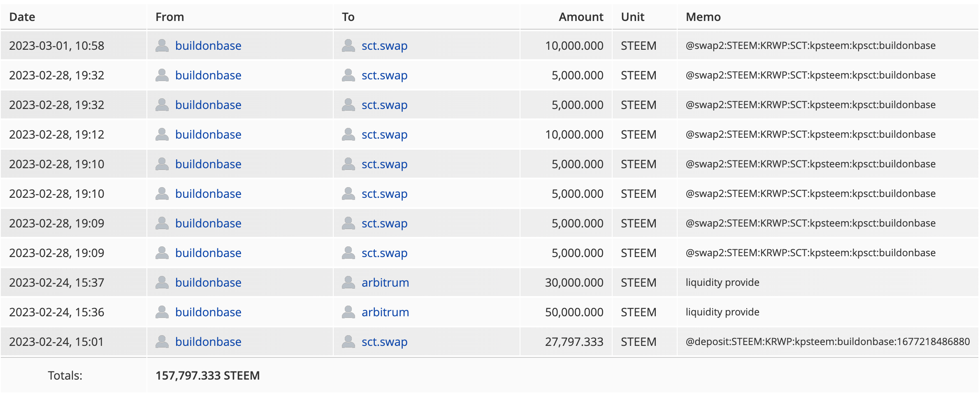Click the Date column header
The height and width of the screenshot is (394, 980).
[22, 17]
